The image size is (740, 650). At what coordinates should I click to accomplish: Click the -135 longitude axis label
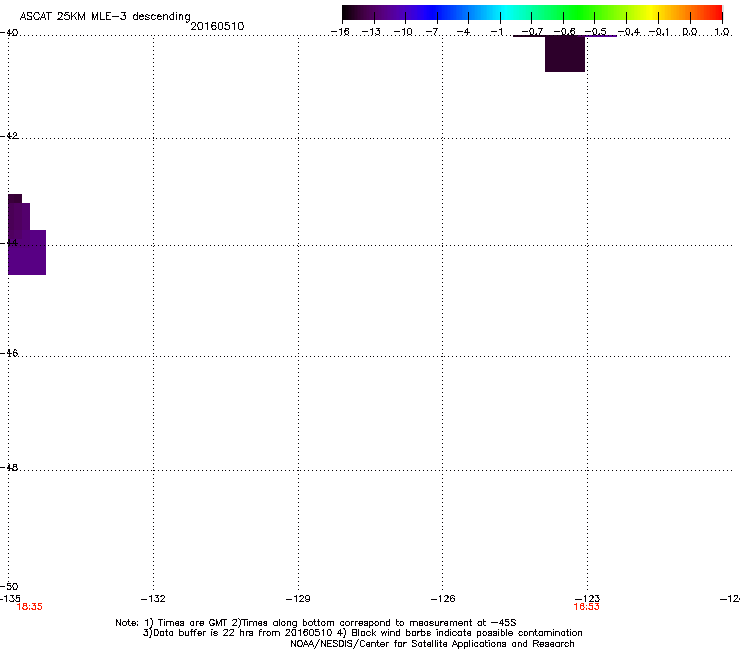point(10,599)
